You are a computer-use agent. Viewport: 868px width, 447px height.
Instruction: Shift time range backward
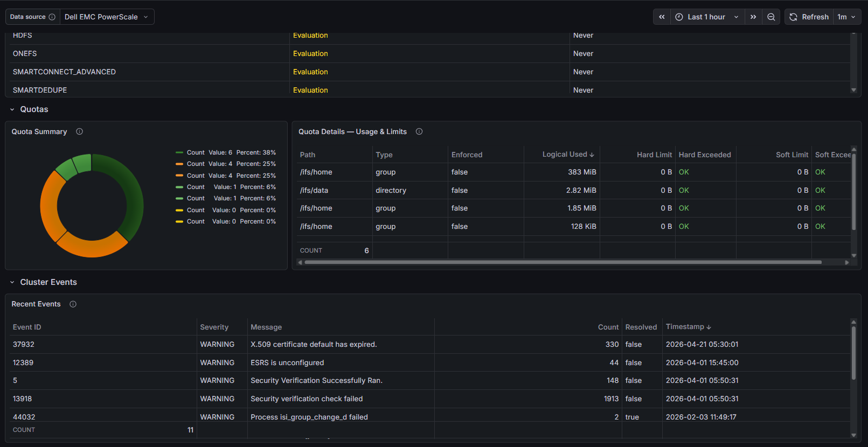662,17
